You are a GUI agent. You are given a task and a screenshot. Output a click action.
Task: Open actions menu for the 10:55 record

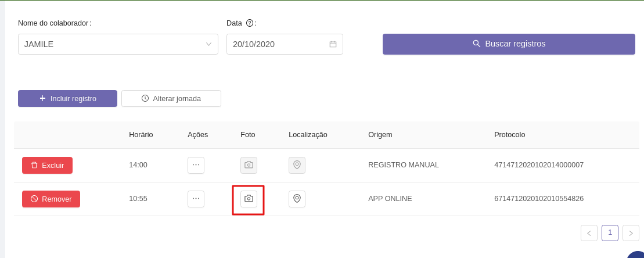[196, 199]
